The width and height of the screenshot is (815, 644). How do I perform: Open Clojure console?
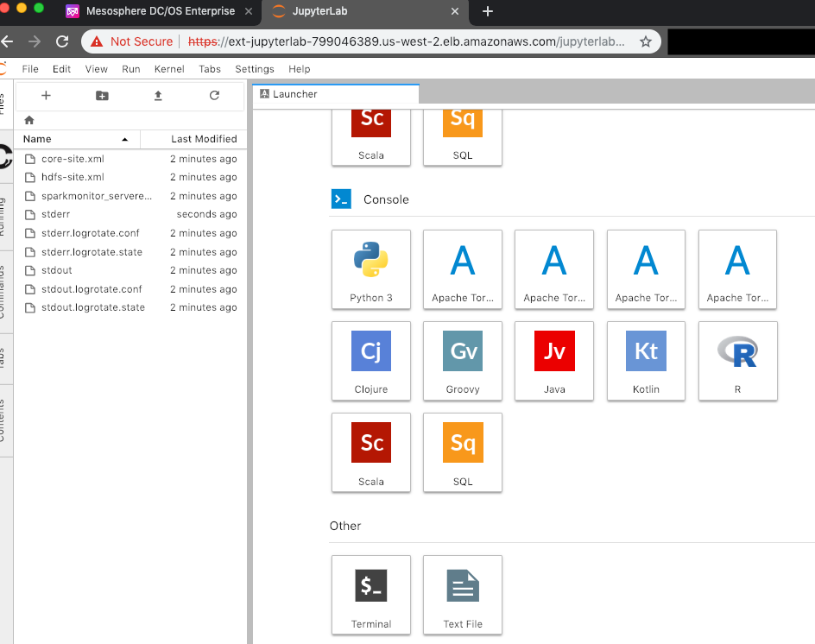[371, 361]
